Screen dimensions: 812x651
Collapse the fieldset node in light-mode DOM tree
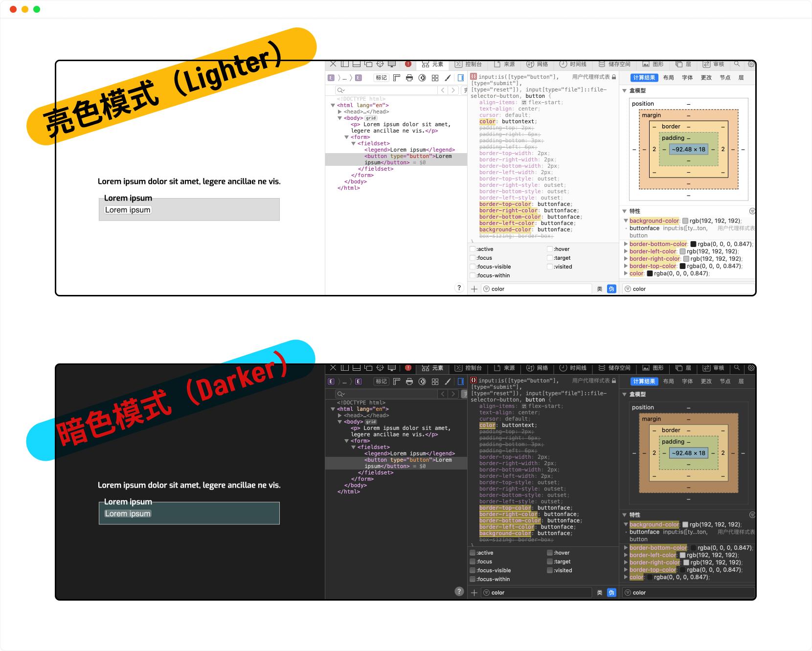[353, 144]
